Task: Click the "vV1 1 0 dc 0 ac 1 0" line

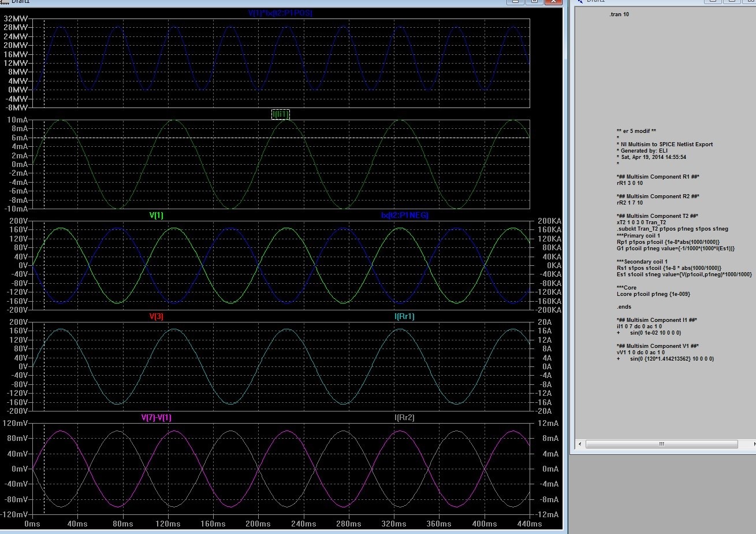Action: 640,353
